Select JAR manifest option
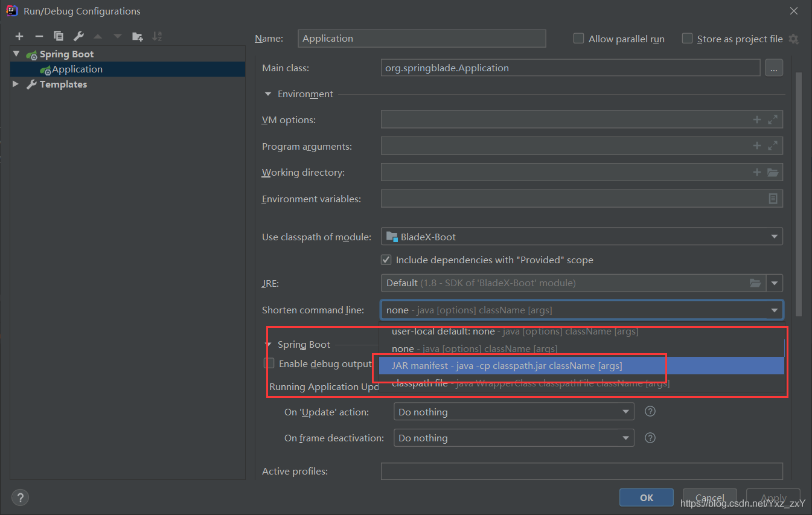Image resolution: width=812 pixels, height=515 pixels. coord(581,365)
